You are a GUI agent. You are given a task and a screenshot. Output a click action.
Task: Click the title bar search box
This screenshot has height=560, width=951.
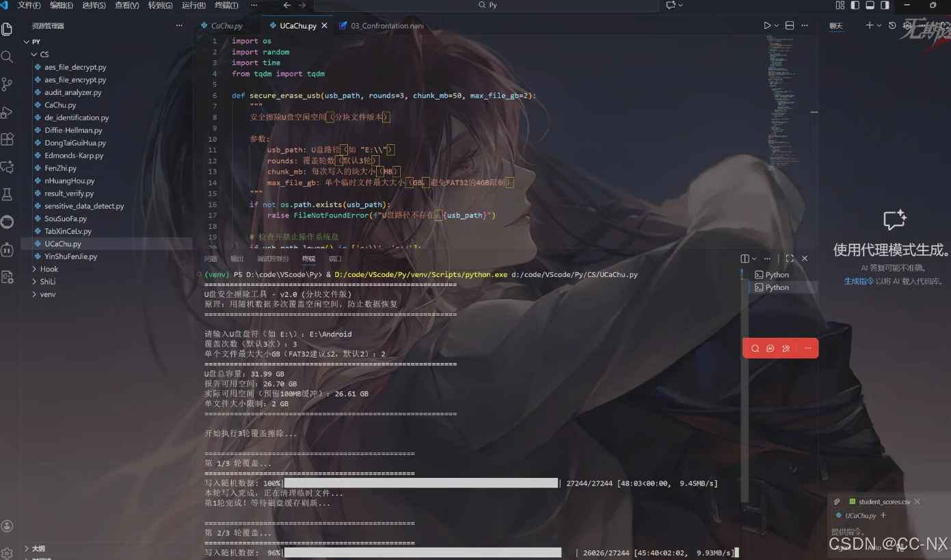click(487, 5)
